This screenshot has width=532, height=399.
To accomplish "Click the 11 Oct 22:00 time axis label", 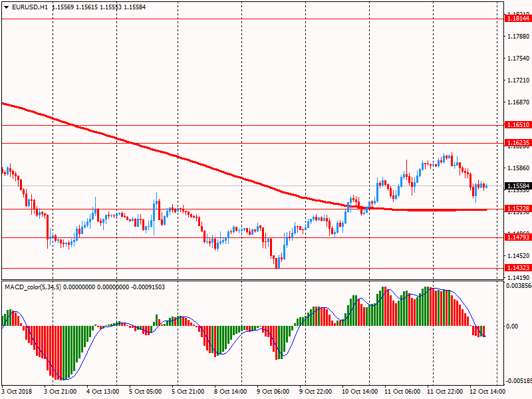I will coord(445,392).
